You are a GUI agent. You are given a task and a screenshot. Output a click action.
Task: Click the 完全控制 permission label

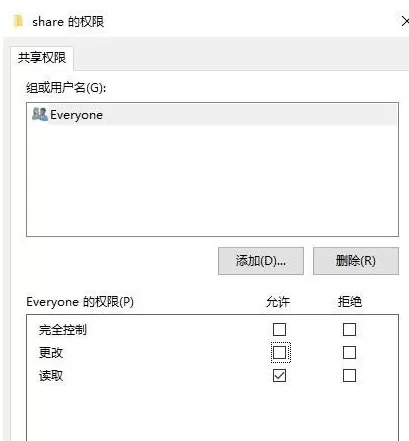click(x=63, y=330)
